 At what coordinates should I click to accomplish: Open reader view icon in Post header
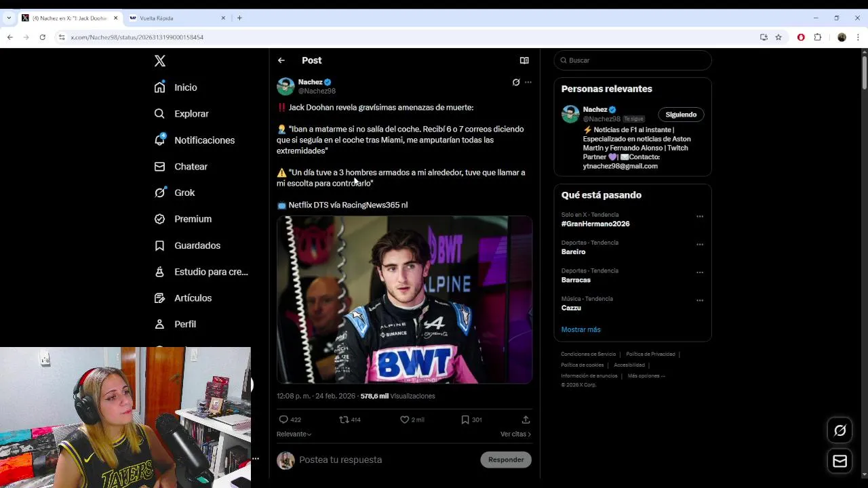tap(524, 60)
